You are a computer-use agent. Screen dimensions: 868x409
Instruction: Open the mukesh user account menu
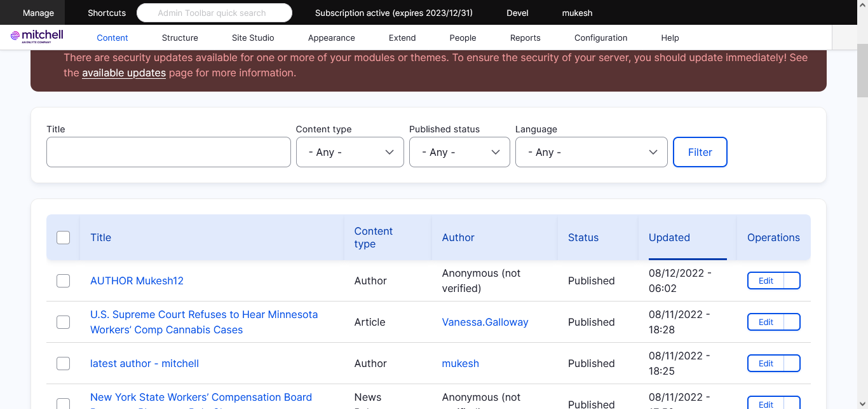578,13
